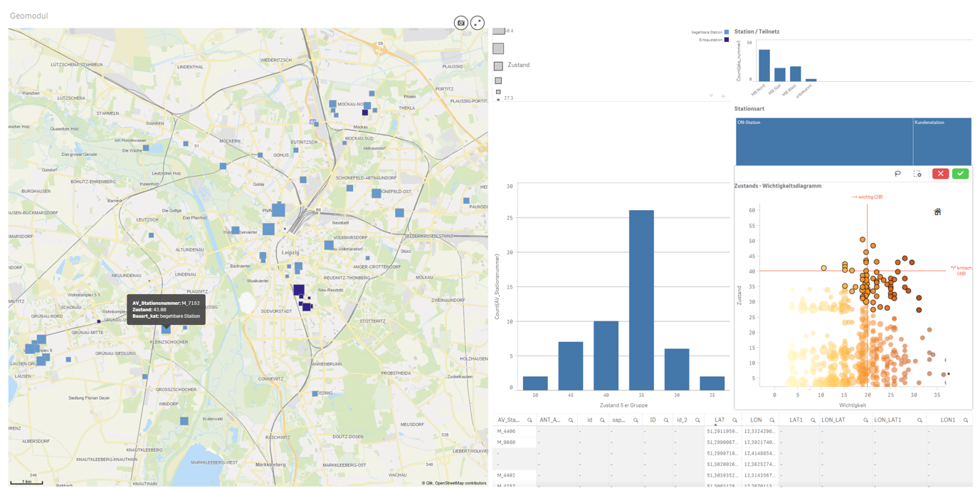Viewport: 980px width, 488px height.
Task: Select the Zustand group 40 bar
Action: pyautogui.click(x=606, y=355)
